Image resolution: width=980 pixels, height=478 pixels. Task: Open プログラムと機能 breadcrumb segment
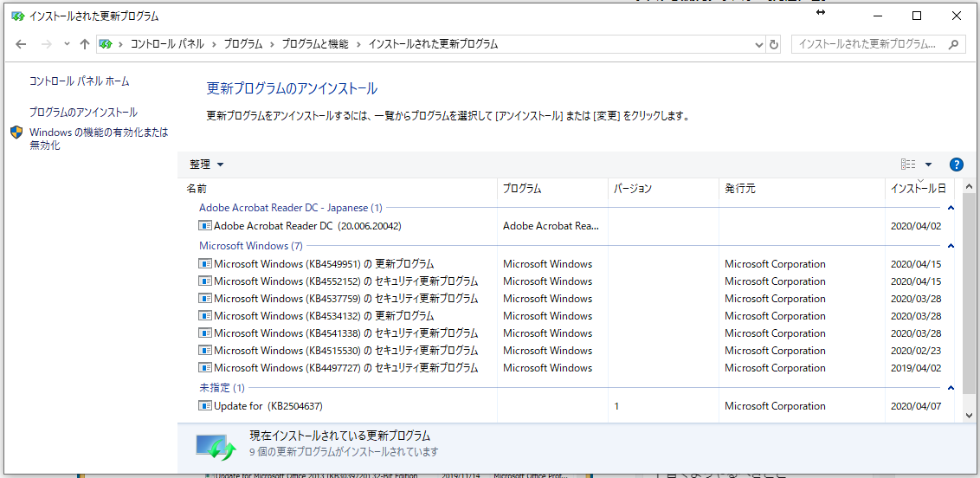315,44
